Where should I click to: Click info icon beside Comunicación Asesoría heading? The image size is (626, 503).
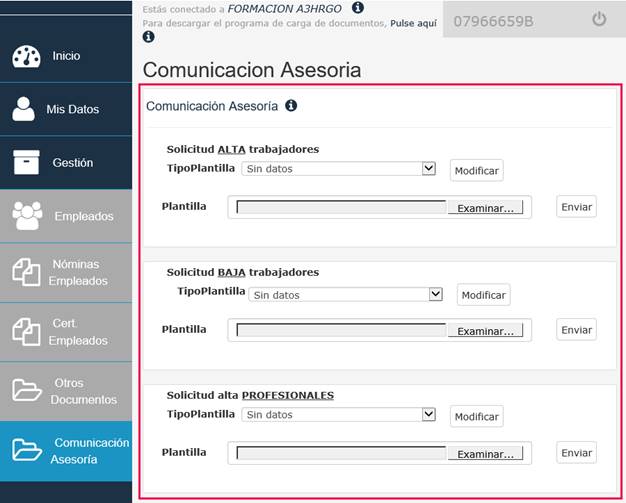pyautogui.click(x=291, y=106)
